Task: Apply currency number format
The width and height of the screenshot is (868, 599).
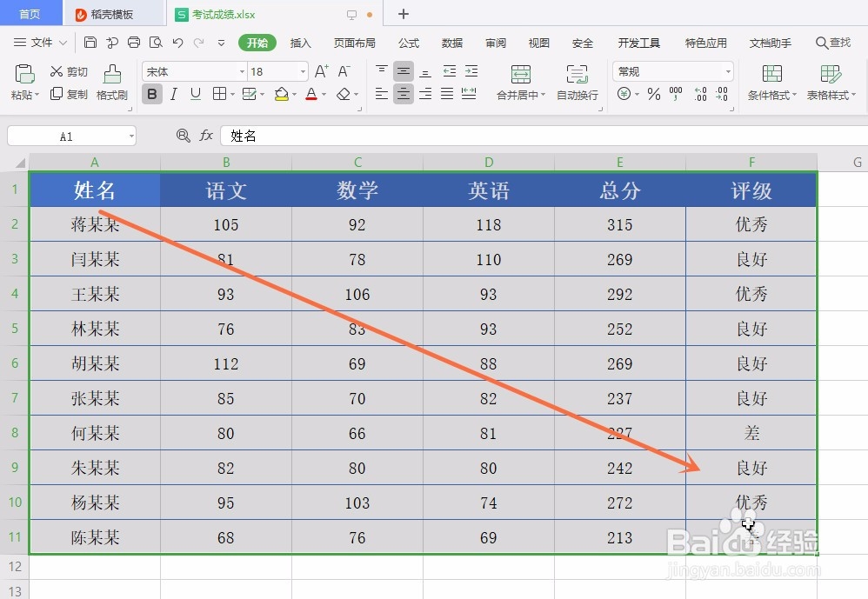Action: pyautogui.click(x=624, y=94)
